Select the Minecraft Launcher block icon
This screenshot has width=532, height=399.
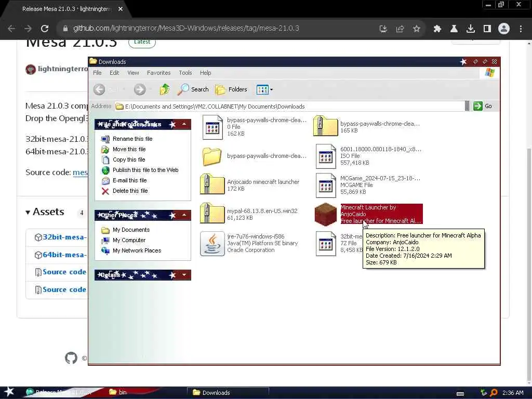325,215
